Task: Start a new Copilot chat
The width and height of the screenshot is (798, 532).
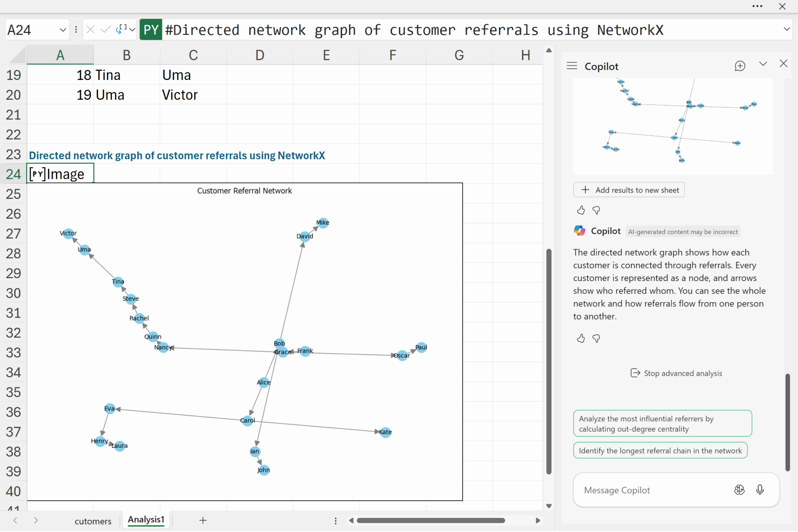Action: click(740, 66)
